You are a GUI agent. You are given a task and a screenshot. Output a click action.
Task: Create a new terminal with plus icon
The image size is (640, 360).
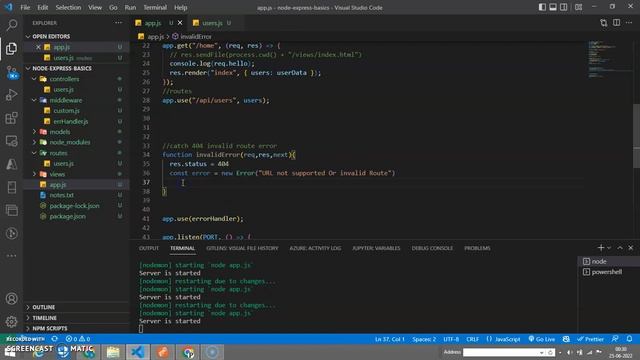coord(600,248)
